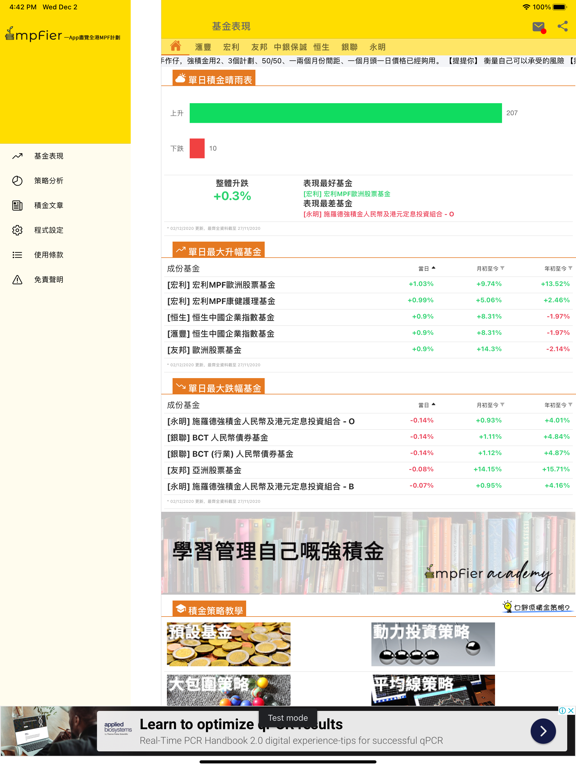Click the graduation cap icon on 積金策略教學
The height and width of the screenshot is (768, 576).
click(180, 609)
